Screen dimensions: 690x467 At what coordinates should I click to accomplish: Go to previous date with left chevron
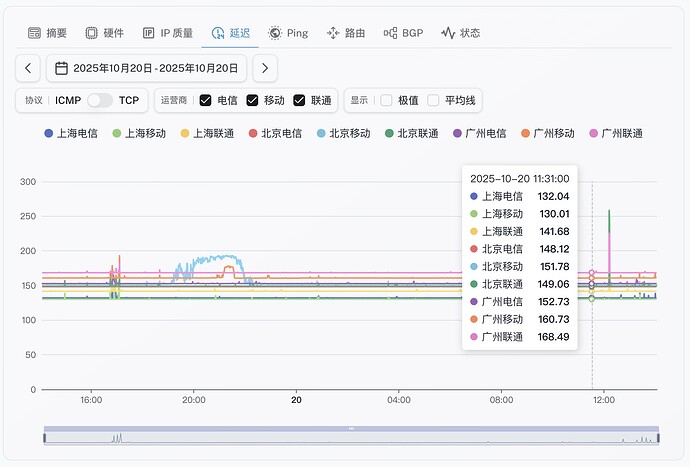(x=28, y=69)
